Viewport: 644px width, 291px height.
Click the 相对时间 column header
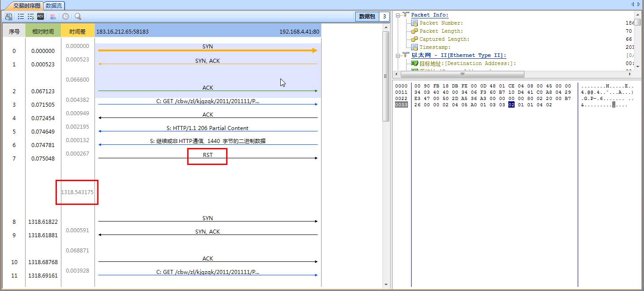pyautogui.click(x=43, y=31)
